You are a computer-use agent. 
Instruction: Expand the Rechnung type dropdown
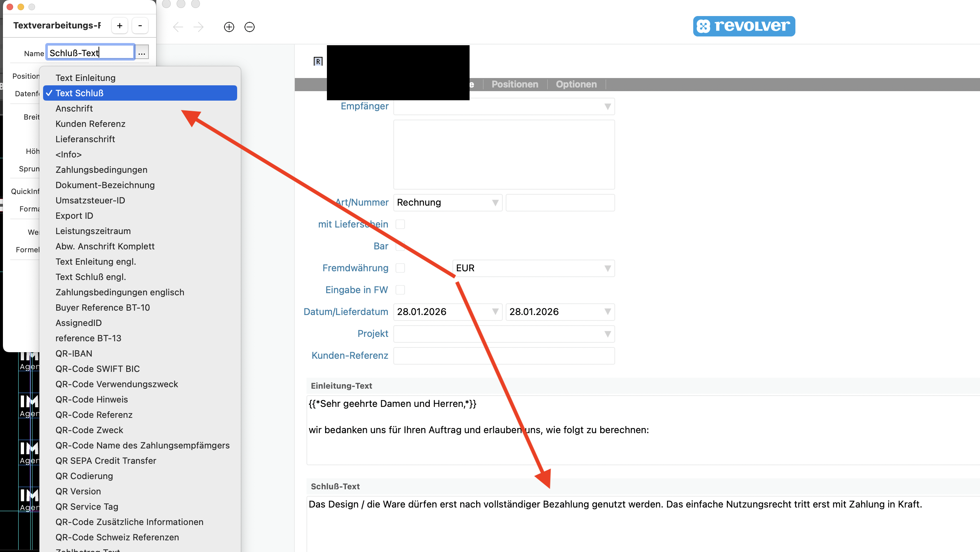click(495, 203)
